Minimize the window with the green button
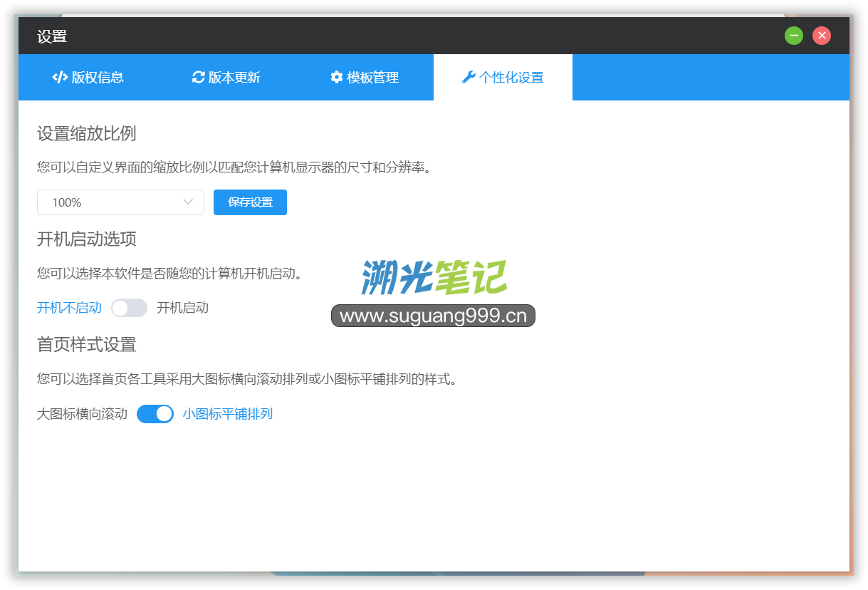This screenshot has height=590, width=868. point(794,36)
